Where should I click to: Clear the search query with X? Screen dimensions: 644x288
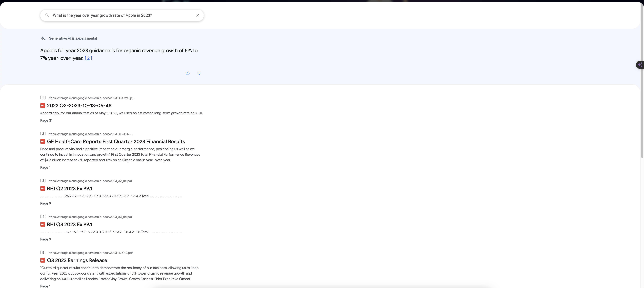point(197,15)
